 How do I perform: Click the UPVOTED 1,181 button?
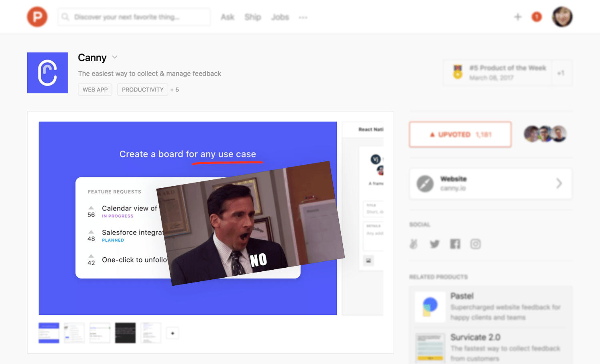(460, 135)
